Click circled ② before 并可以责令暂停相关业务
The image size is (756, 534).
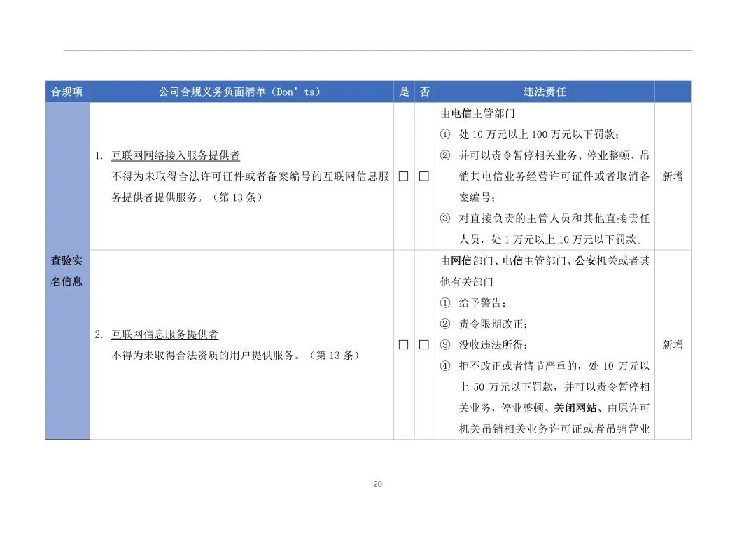click(445, 155)
